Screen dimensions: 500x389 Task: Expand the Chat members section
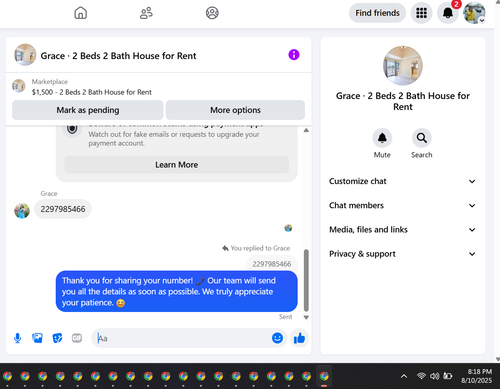(402, 205)
